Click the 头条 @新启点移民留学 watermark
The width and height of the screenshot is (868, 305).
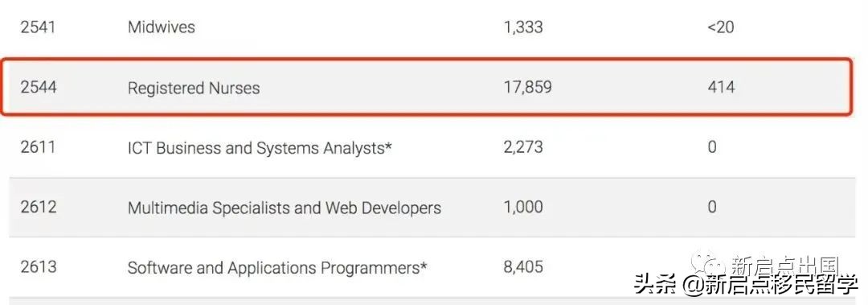point(745,285)
